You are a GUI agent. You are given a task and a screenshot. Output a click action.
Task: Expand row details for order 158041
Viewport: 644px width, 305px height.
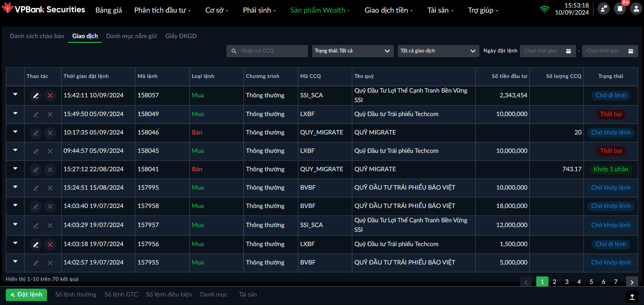tap(15, 168)
